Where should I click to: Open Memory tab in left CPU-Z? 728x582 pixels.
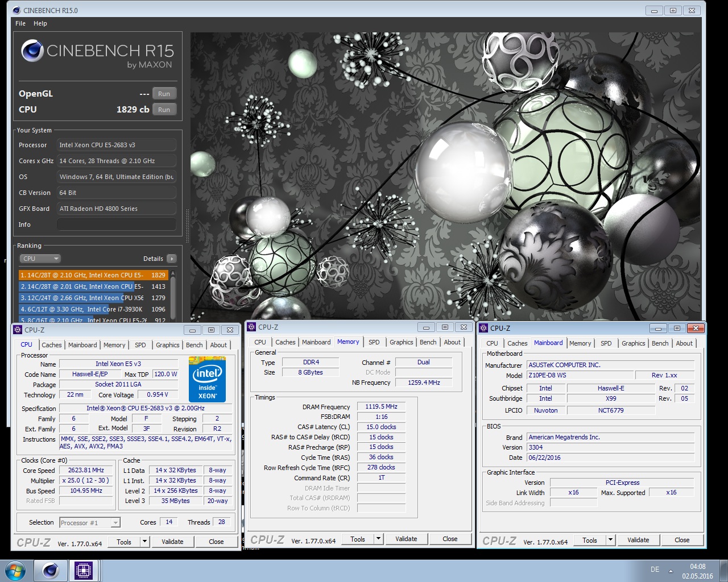(114, 345)
